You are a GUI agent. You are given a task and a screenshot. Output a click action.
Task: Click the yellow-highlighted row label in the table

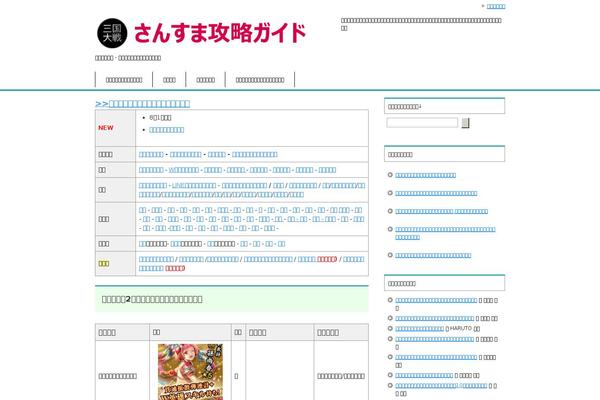(104, 263)
